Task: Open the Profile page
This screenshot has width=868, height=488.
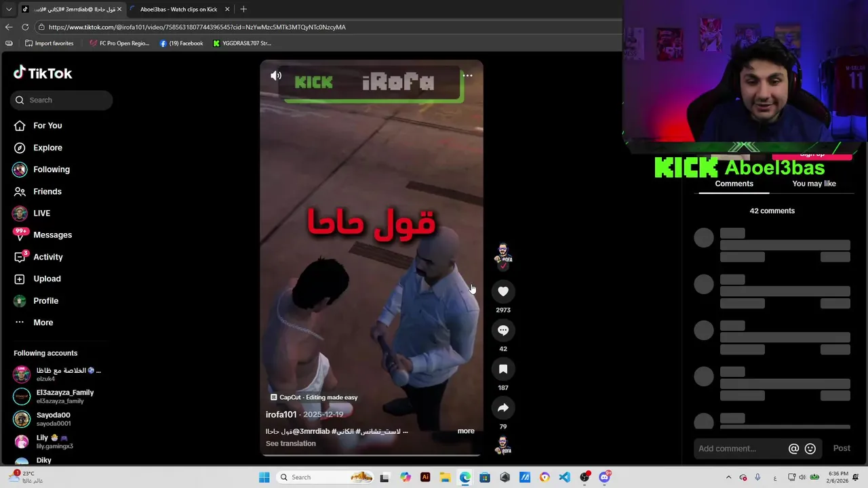Action: point(46,301)
